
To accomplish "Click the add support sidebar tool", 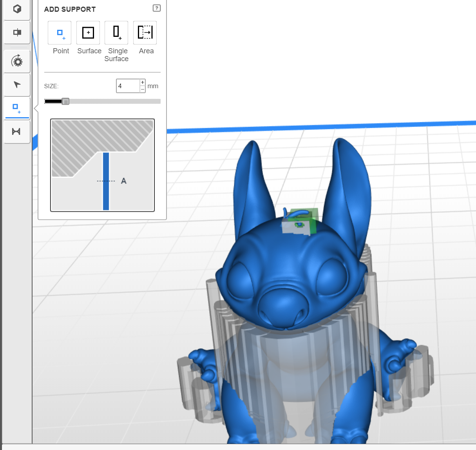I will [x=17, y=108].
